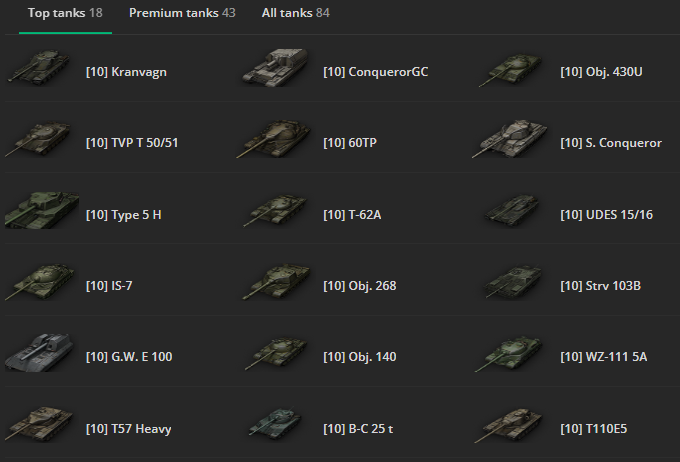Show the All tanks tab

(296, 13)
